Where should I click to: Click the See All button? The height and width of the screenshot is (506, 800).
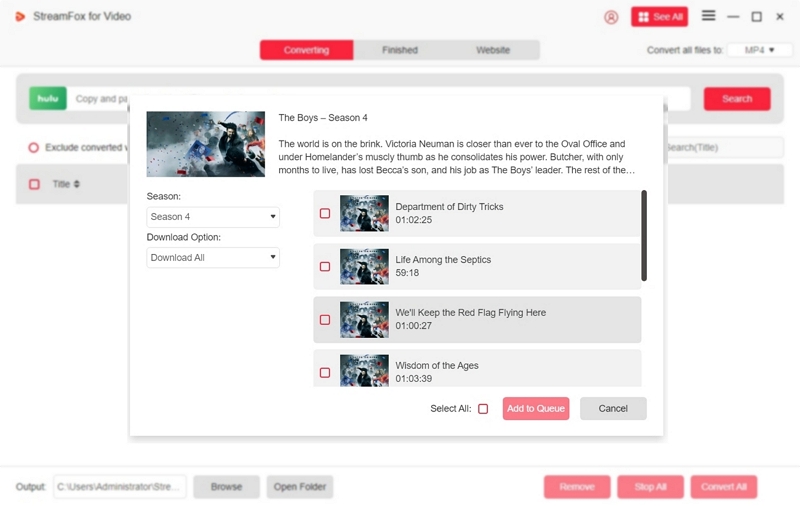[659, 17]
